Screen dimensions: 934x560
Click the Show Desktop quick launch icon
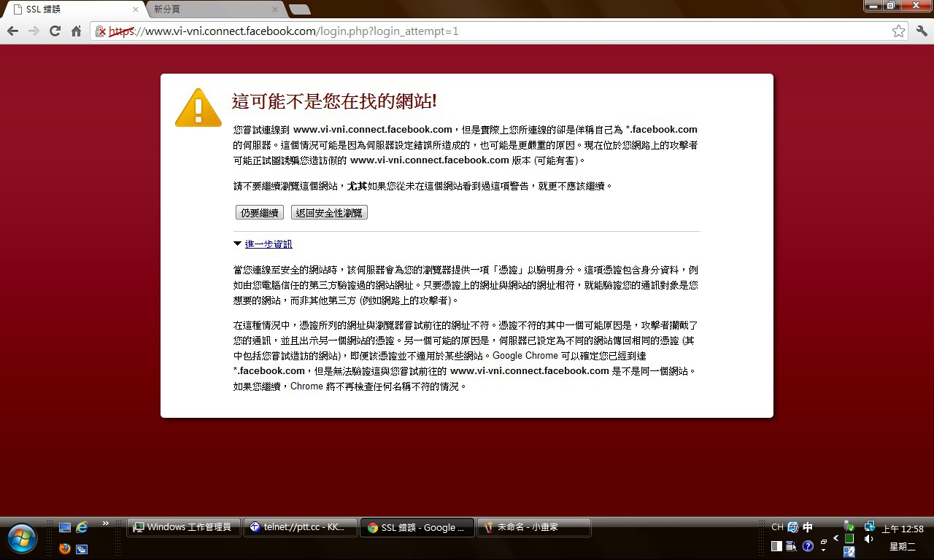(65, 527)
